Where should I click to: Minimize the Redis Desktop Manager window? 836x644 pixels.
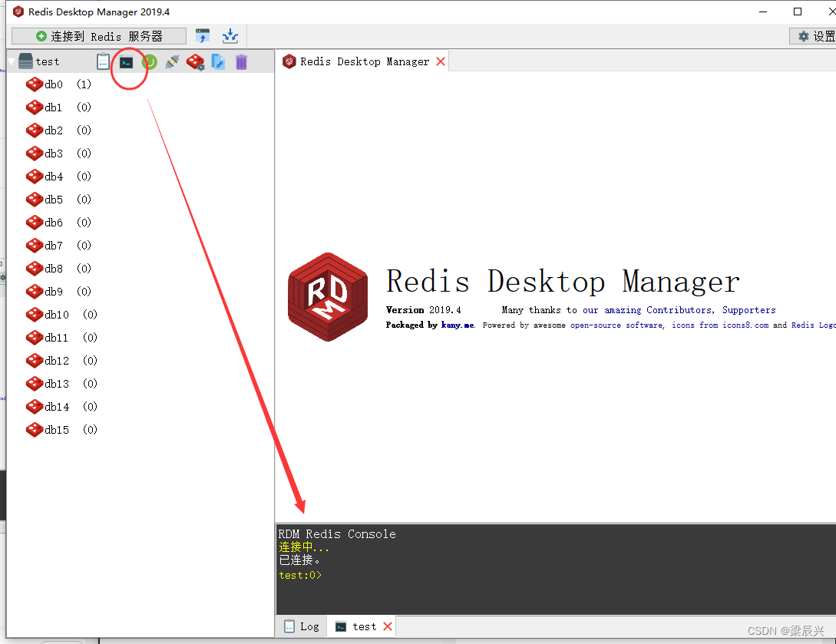coord(763,12)
